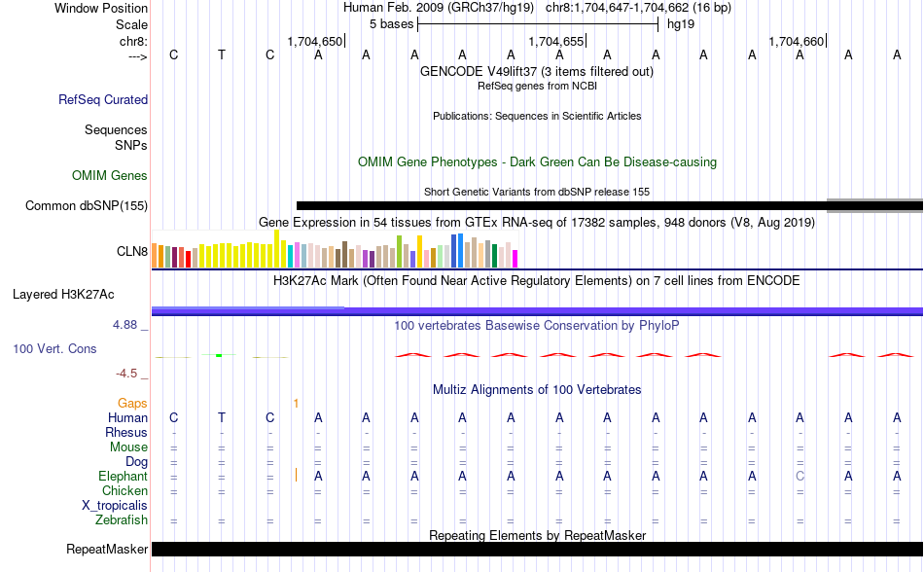924x572 pixels.
Task: Click the green PhyloP mark under T
Action: coord(219,355)
